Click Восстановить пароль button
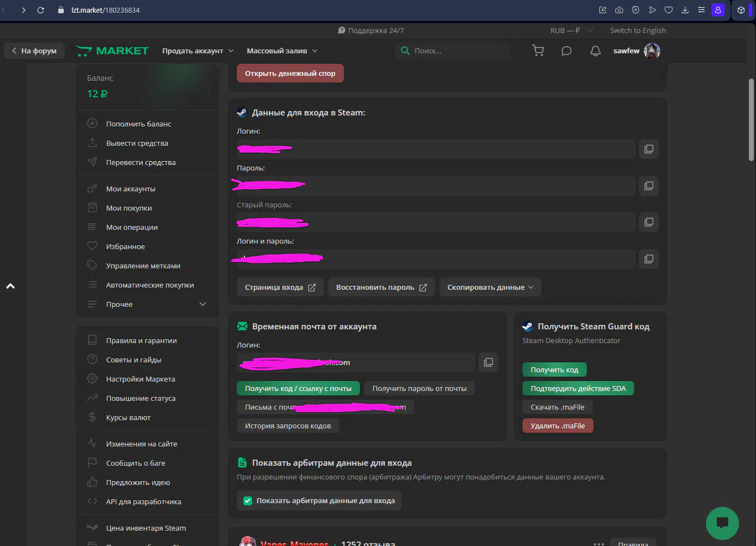This screenshot has width=756, height=546. [x=381, y=287]
